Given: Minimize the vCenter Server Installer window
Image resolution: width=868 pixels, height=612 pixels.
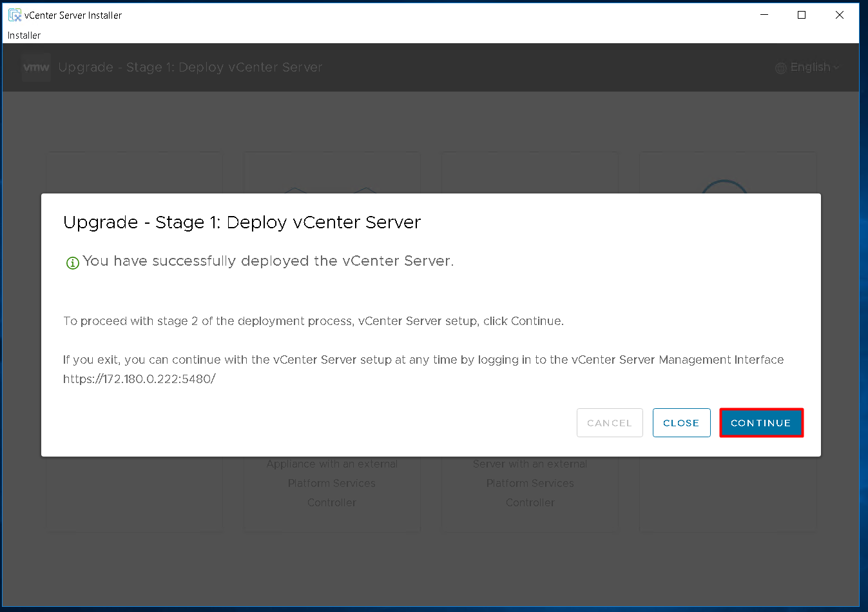Looking at the screenshot, I should point(764,15).
